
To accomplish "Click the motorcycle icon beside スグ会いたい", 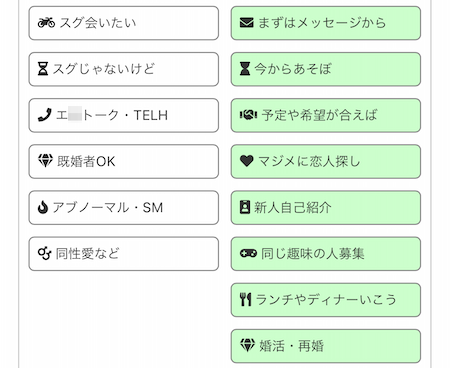I will [x=46, y=23].
